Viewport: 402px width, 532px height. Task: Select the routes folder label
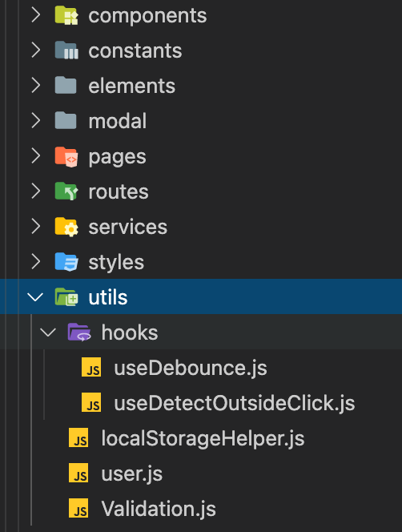(x=119, y=192)
